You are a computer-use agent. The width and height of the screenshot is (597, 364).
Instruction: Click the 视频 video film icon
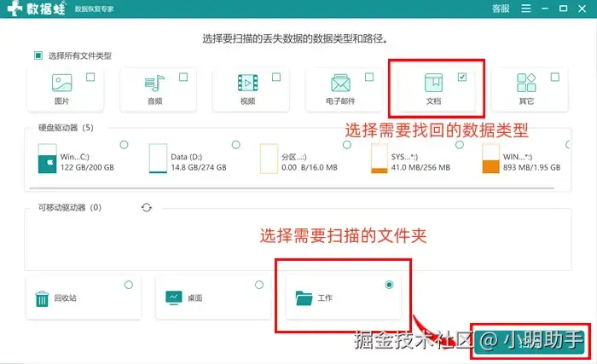[x=247, y=83]
